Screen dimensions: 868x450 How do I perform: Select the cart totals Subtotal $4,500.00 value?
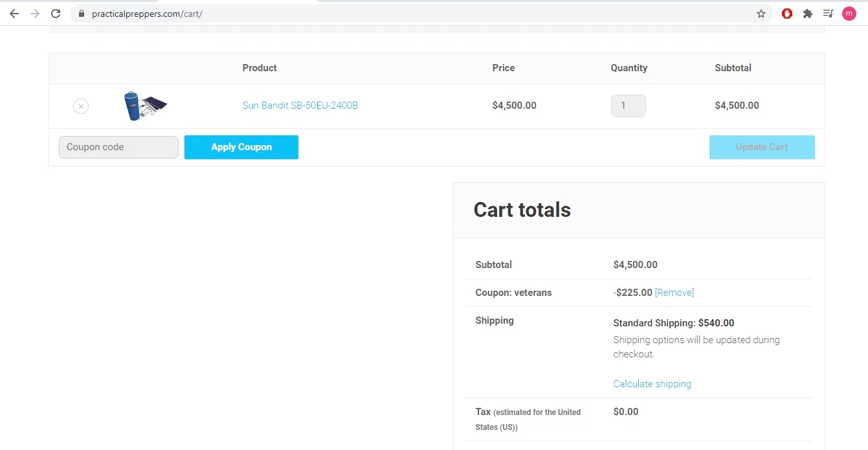pos(636,265)
